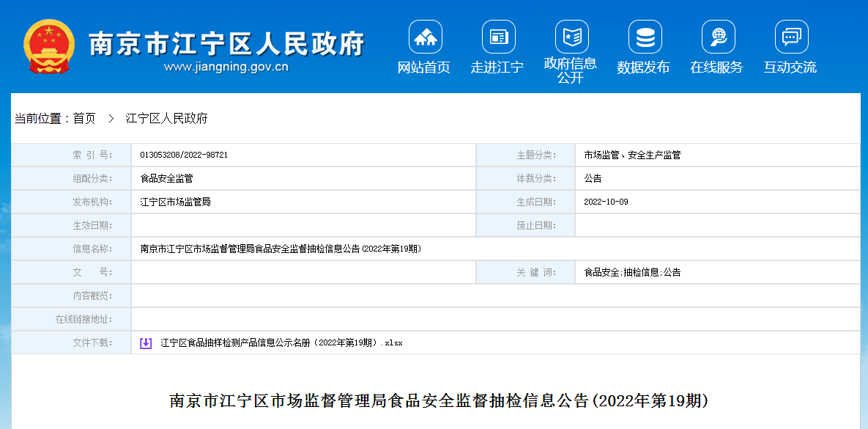Viewport: 868px width, 429px height.
Task: Select the date 2022-10-09
Action: [x=607, y=202]
